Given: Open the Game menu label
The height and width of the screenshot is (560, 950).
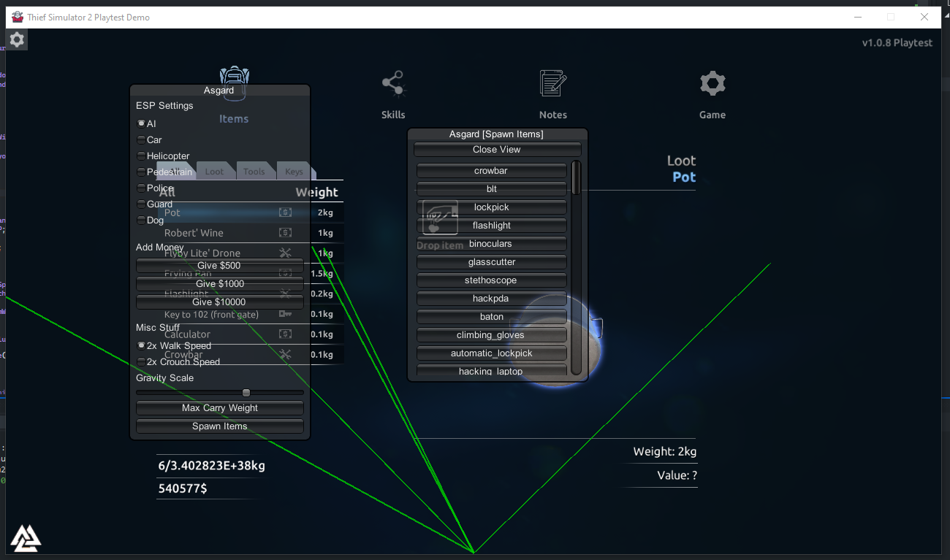Looking at the screenshot, I should pos(712,115).
